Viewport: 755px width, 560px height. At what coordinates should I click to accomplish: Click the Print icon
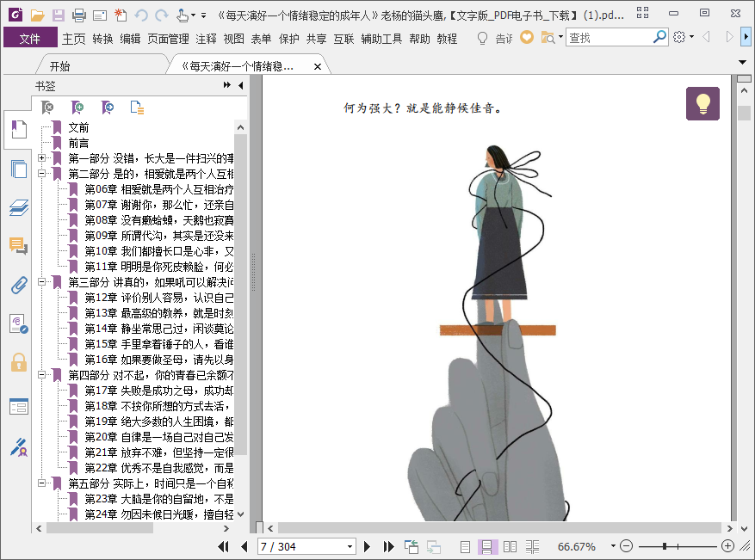point(79,15)
